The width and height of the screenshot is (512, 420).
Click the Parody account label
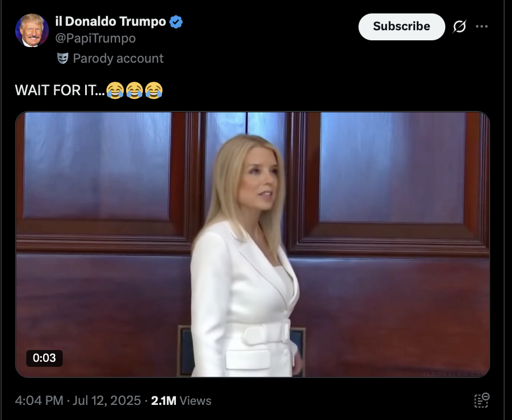coord(118,58)
